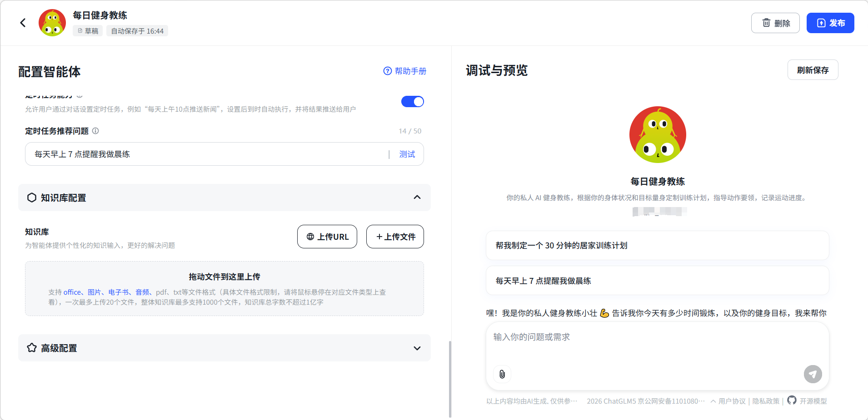Focus the 输入你的问题或需求 chat input
Viewport: 868px width, 420px height.
(x=658, y=337)
